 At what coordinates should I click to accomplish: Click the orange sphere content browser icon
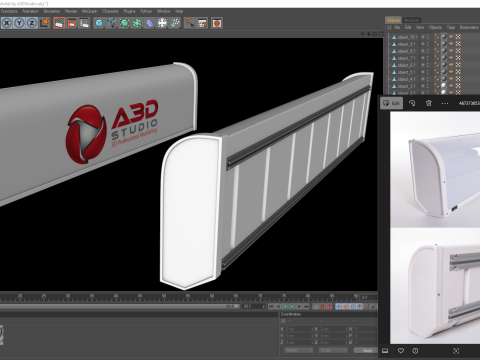point(217,23)
